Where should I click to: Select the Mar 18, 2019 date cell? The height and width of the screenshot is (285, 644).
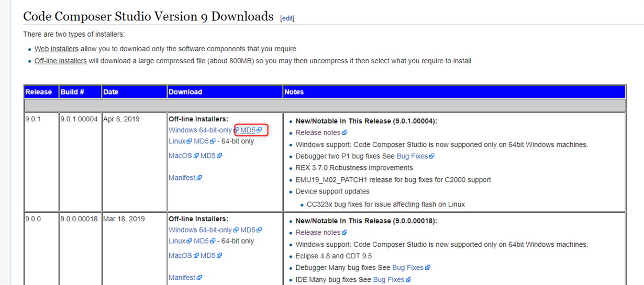point(134,248)
